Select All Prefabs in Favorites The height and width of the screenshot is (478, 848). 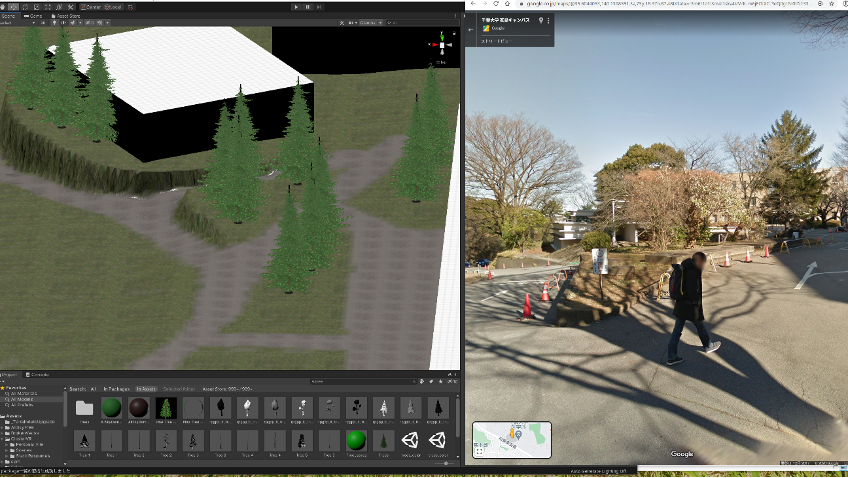click(x=22, y=404)
